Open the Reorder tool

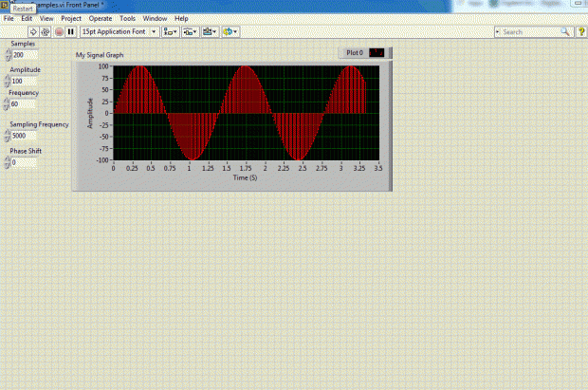tap(230, 32)
